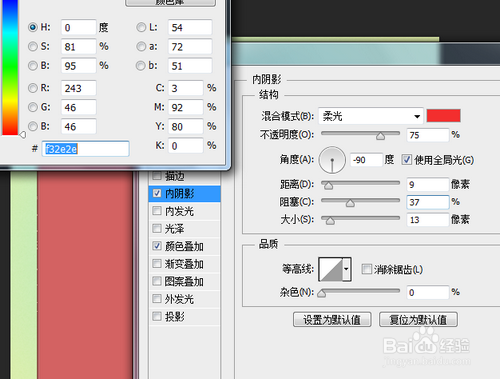Image resolution: width=500 pixels, height=379 pixels.
Task: Select the Lab b radio button
Action: pyautogui.click(x=141, y=66)
